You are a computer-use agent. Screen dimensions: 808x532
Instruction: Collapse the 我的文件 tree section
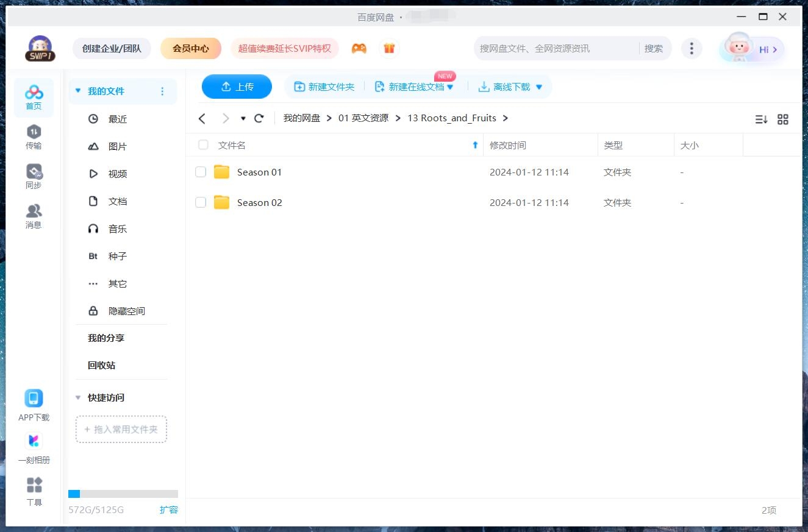click(78, 91)
